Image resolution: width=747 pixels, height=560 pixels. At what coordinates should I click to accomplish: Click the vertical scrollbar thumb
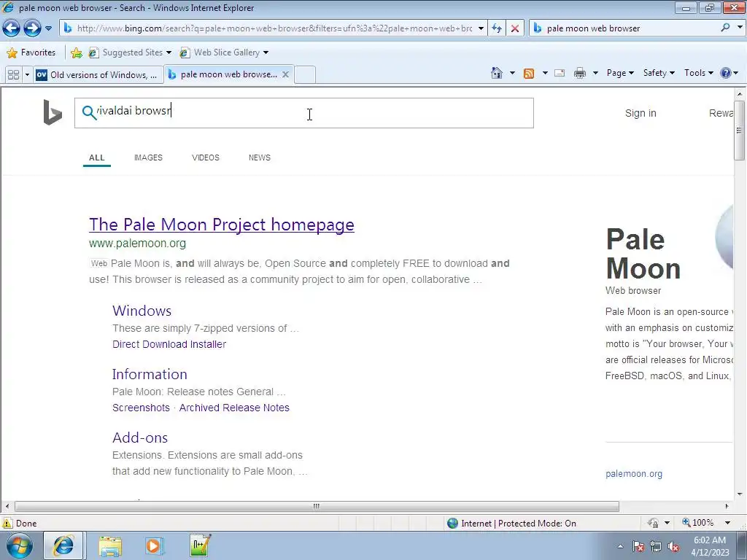[739, 130]
